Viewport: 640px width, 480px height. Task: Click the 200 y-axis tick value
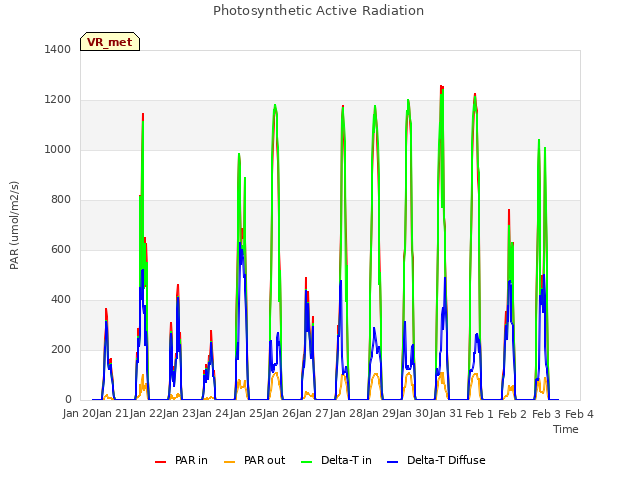tap(61, 349)
